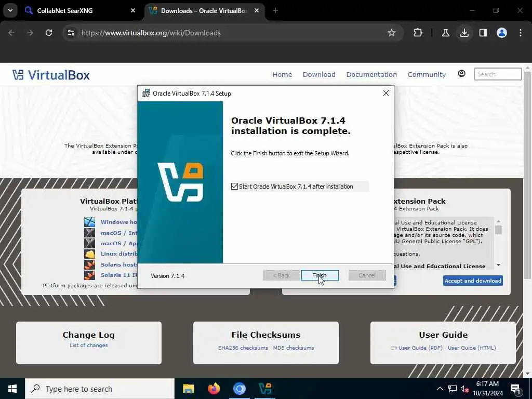Launch Firefox from the taskbar
532x399 pixels.
pos(214,389)
